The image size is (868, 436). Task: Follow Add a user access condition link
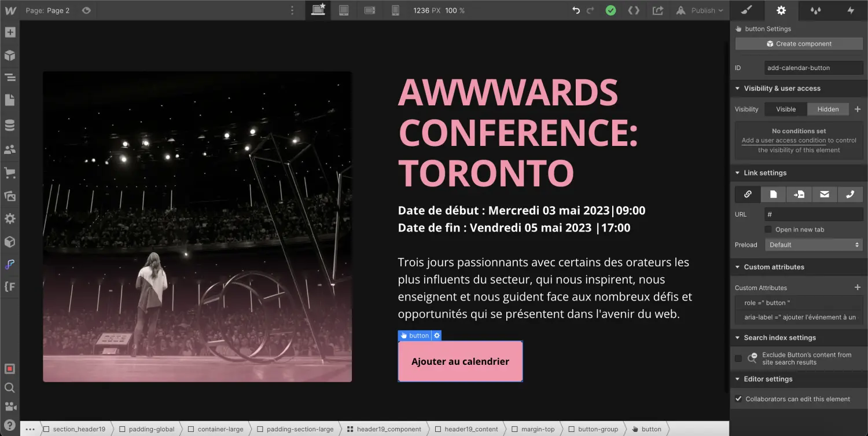tap(784, 141)
